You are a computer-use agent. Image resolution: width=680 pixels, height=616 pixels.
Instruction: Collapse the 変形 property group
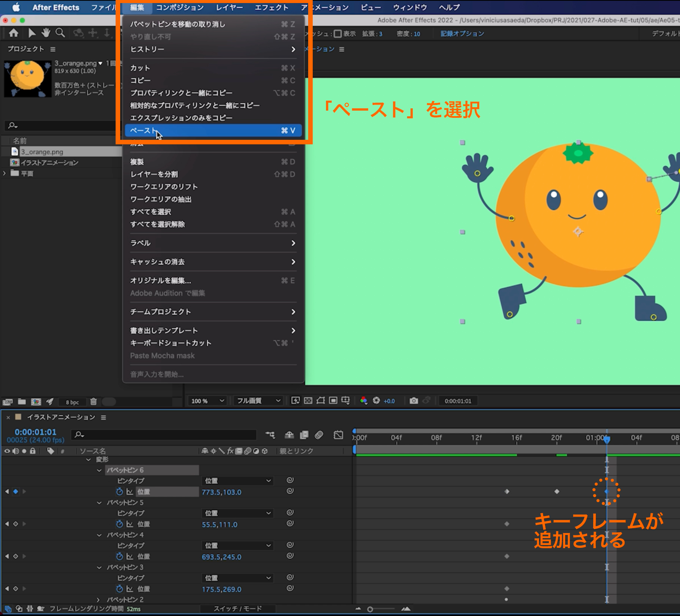tap(88, 460)
